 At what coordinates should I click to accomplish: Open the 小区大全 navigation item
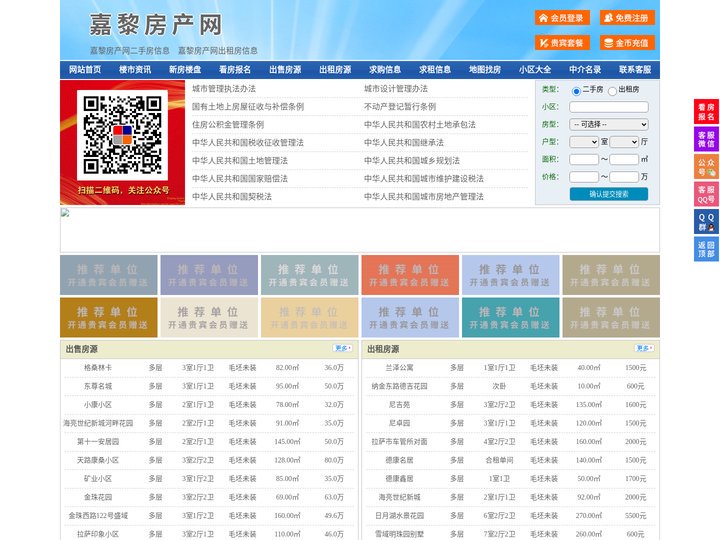tap(535, 70)
